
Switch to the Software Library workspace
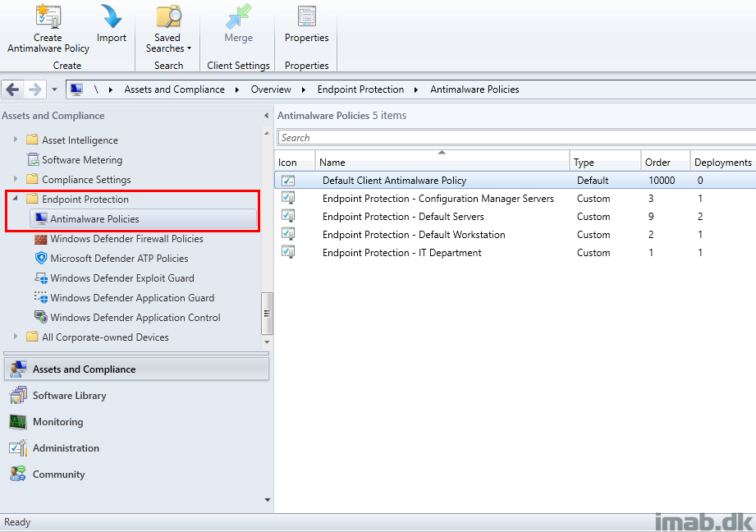(136, 396)
